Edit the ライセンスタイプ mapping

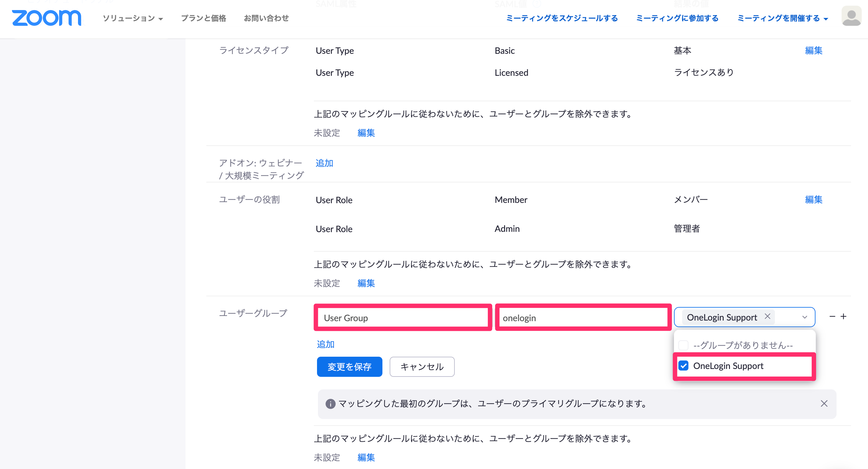(813, 51)
